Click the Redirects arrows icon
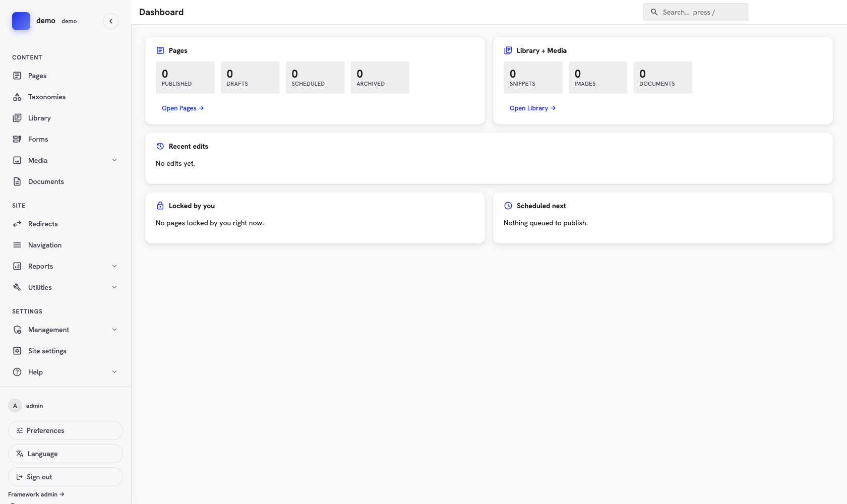Screen dimensions: 847x504 point(17,224)
